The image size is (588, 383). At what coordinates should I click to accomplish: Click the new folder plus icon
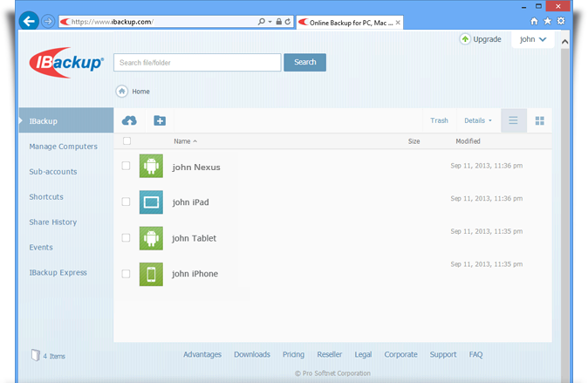point(160,120)
